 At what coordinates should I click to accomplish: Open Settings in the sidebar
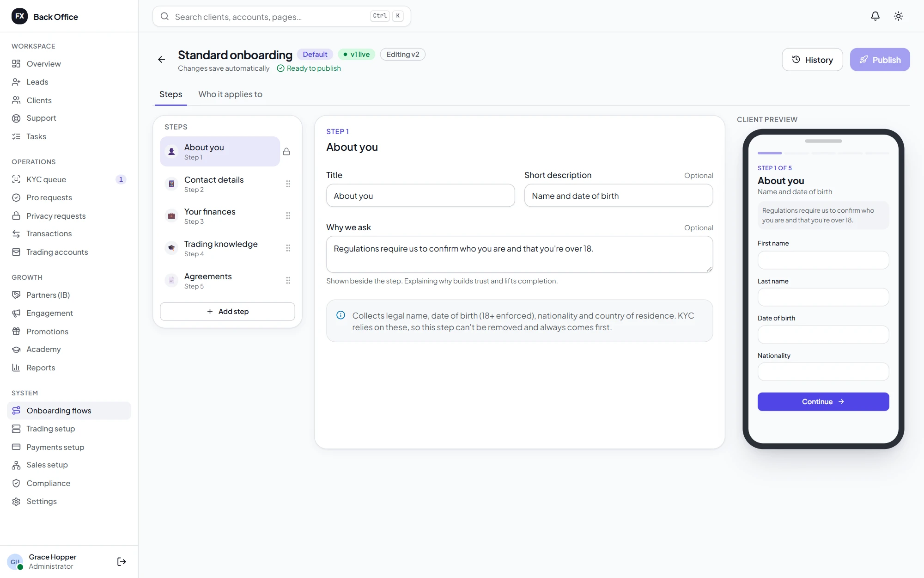[69, 501]
